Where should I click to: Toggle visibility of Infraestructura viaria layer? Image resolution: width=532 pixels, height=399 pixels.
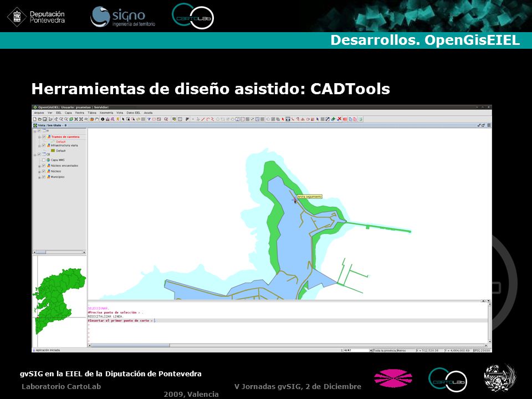click(44, 145)
